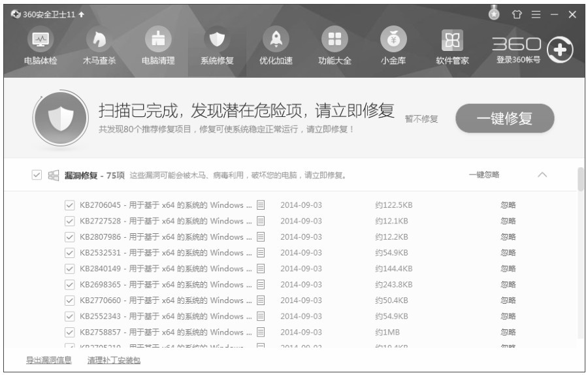The width and height of the screenshot is (588, 375).
Task: View details icon for KB2758857
Action: (261, 333)
